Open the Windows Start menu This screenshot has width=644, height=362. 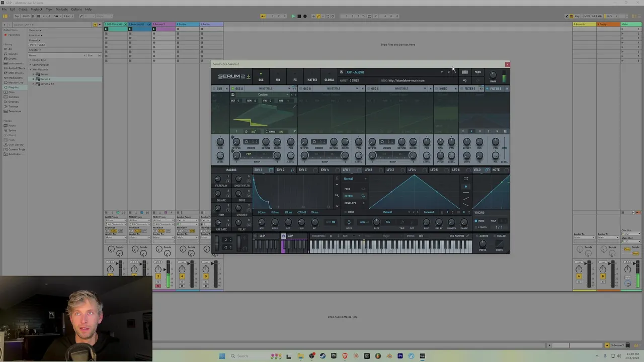point(222,356)
